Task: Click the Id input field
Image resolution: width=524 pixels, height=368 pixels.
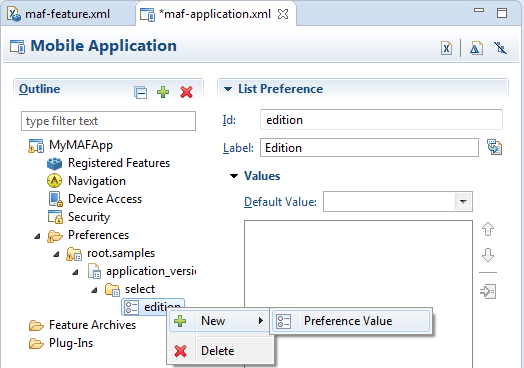Action: click(381, 120)
